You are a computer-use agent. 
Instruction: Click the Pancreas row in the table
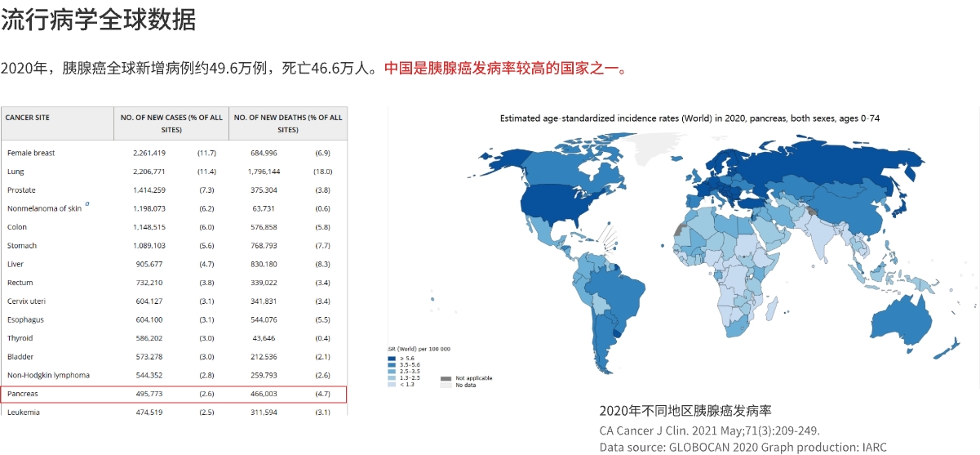pos(174,394)
